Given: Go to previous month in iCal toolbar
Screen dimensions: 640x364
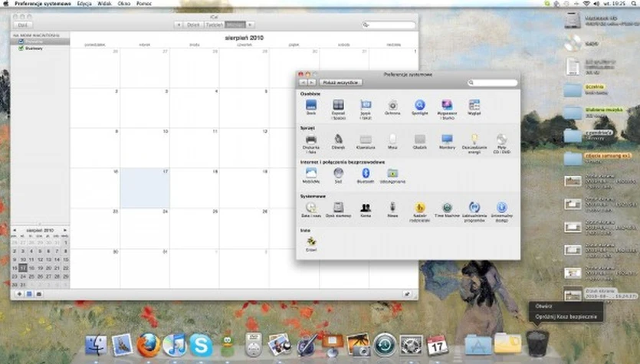Looking at the screenshot, I should [178, 25].
